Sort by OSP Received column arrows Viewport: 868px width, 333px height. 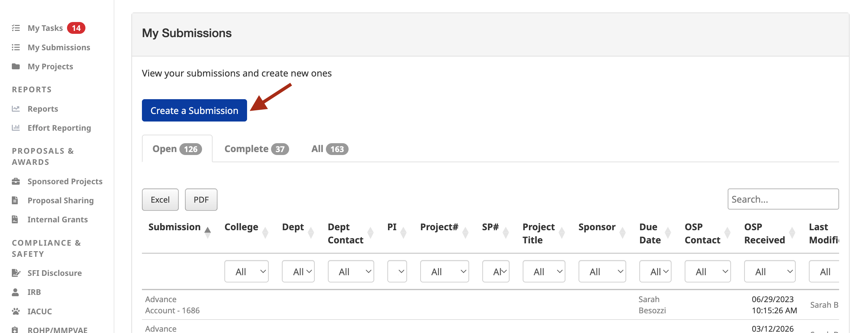(x=792, y=232)
